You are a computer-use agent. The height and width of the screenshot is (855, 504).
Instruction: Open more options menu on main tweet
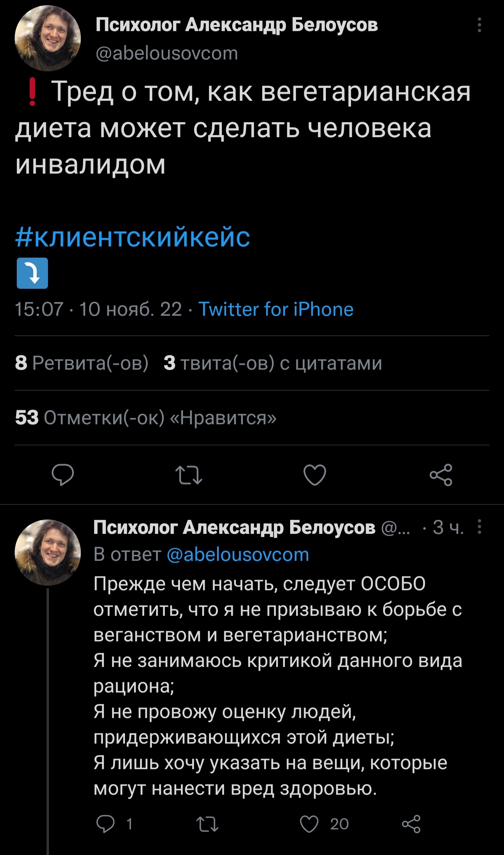(x=479, y=25)
